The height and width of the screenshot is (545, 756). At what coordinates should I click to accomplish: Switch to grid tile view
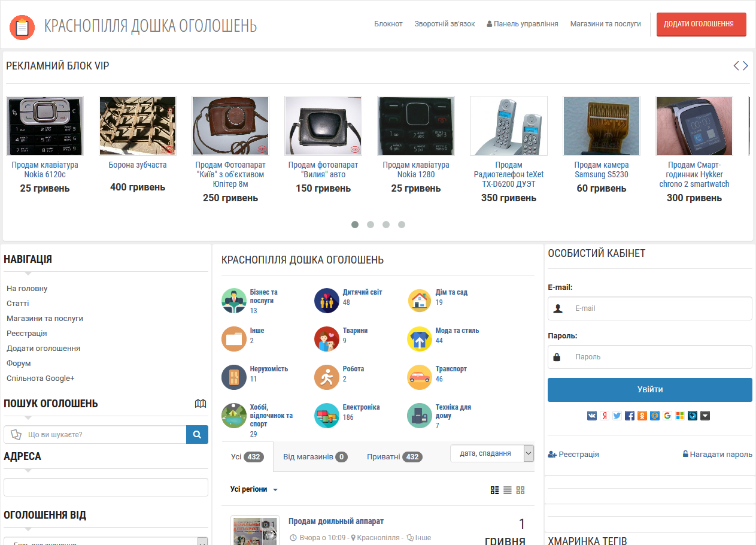[x=520, y=490]
